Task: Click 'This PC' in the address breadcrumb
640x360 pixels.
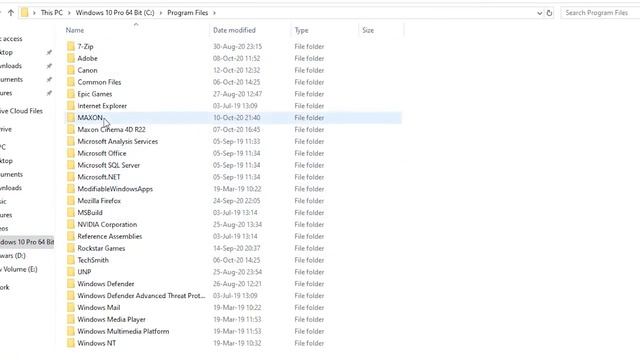Action: [x=51, y=13]
